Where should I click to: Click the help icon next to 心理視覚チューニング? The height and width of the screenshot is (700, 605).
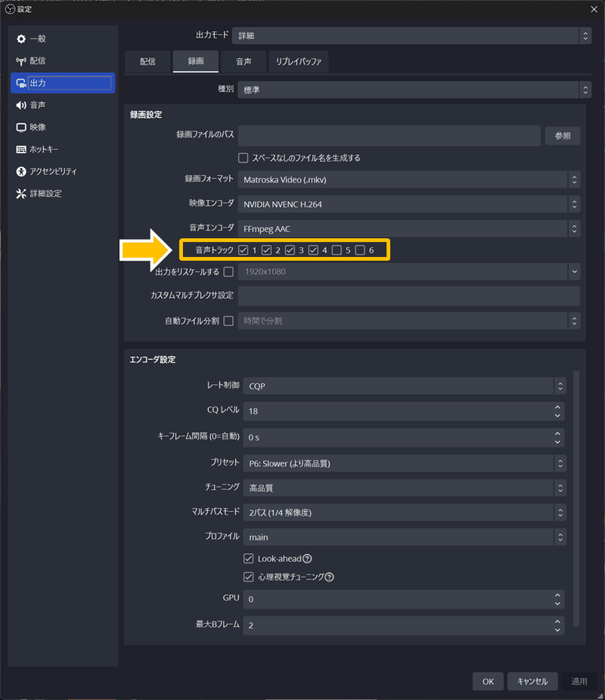pyautogui.click(x=329, y=578)
